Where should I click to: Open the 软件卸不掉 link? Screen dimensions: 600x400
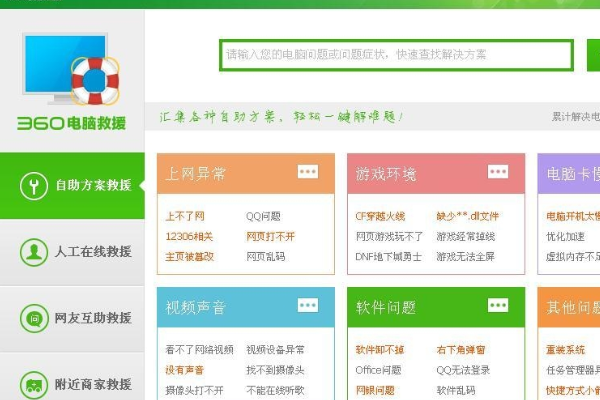[x=380, y=349]
